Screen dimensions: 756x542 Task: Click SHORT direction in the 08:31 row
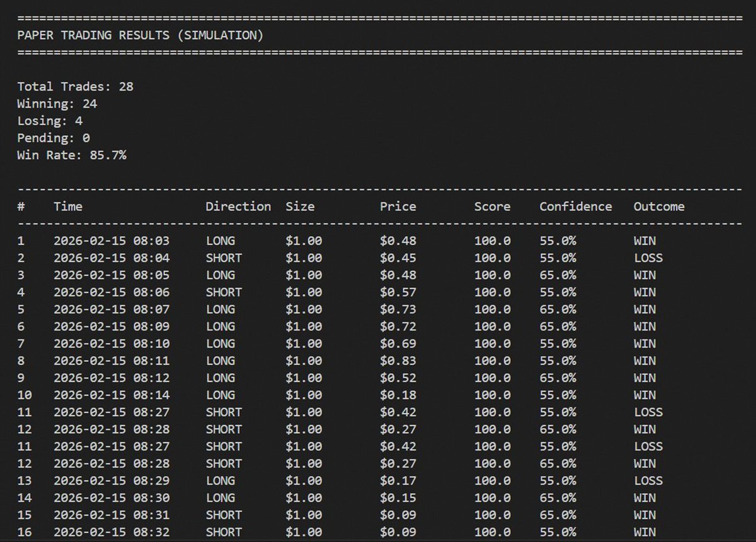(224, 515)
